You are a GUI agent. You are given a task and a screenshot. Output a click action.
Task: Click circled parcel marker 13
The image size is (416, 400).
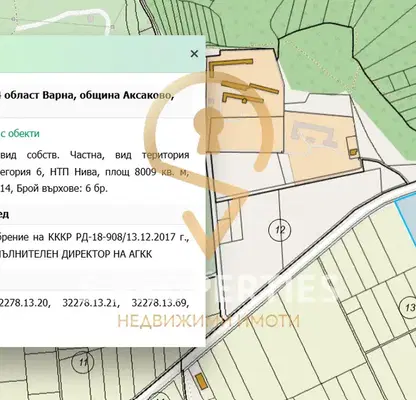pos(408,306)
